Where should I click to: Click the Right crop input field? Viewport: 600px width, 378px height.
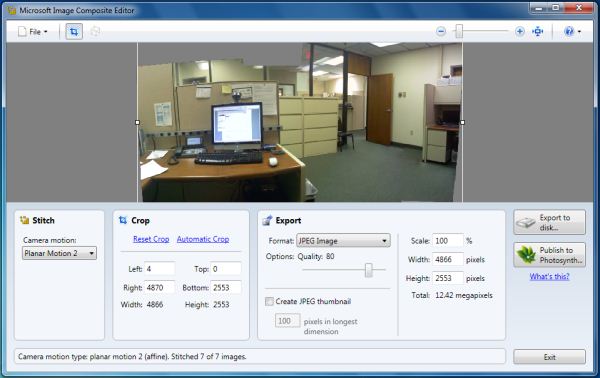point(160,288)
